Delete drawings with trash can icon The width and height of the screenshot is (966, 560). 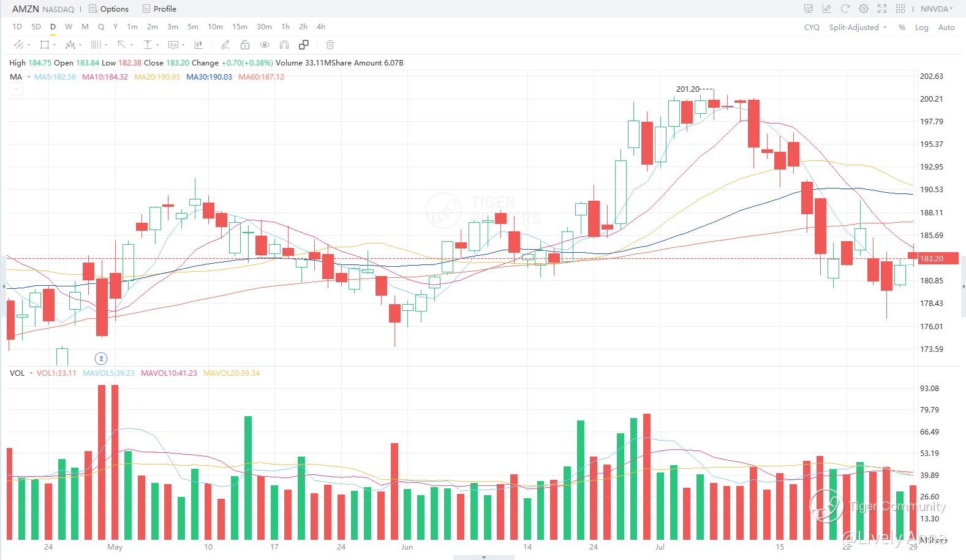coord(330,45)
